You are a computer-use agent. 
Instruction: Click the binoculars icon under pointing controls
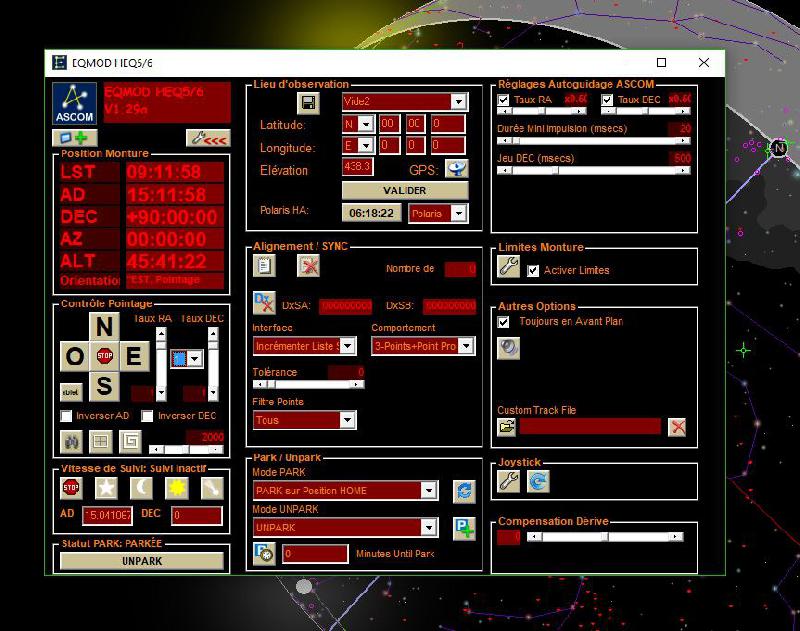pos(71,441)
